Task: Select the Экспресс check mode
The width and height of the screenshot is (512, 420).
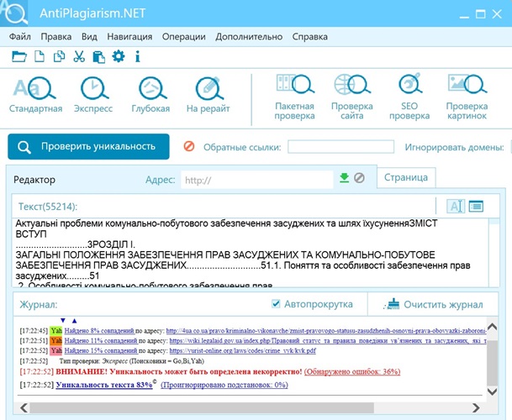Action: 93,95
